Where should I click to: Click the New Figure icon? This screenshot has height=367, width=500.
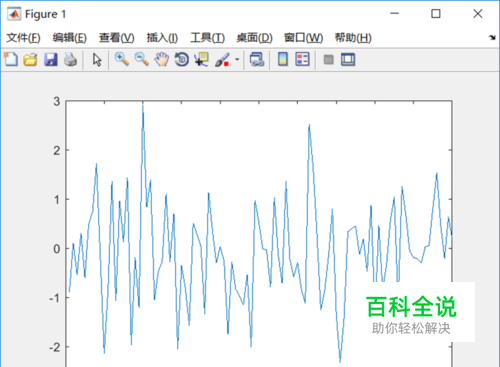pyautogui.click(x=11, y=60)
